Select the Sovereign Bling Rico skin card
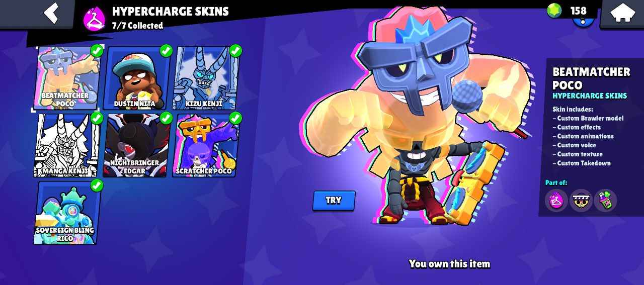This screenshot has width=644, height=285. [66, 213]
